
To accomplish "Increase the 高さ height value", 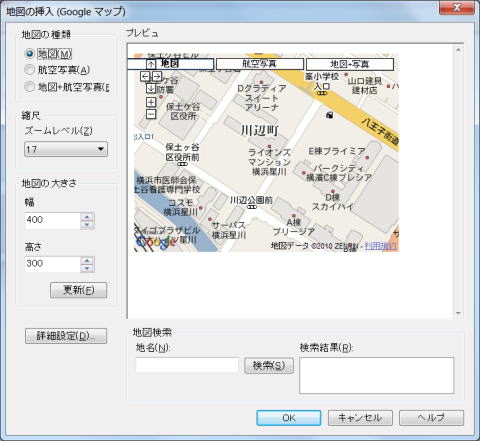I will pyautogui.click(x=87, y=261).
